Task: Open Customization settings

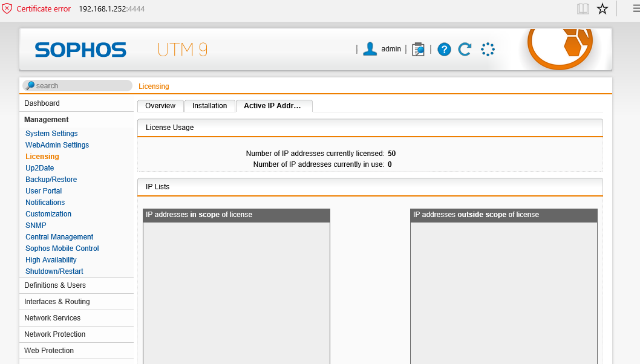Action: (x=48, y=213)
